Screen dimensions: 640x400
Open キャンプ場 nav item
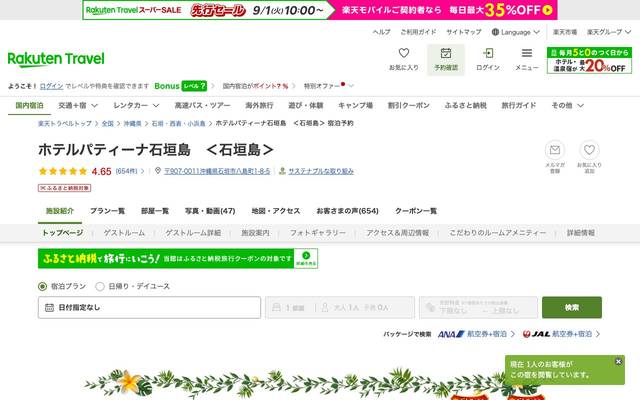point(356,105)
